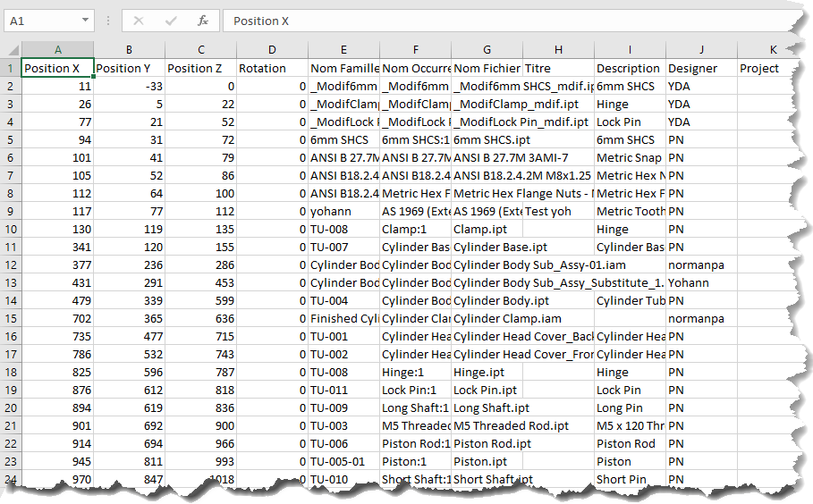Click the Piston Rod.ipt file cell
This screenshot has height=504, width=813.
487,443
